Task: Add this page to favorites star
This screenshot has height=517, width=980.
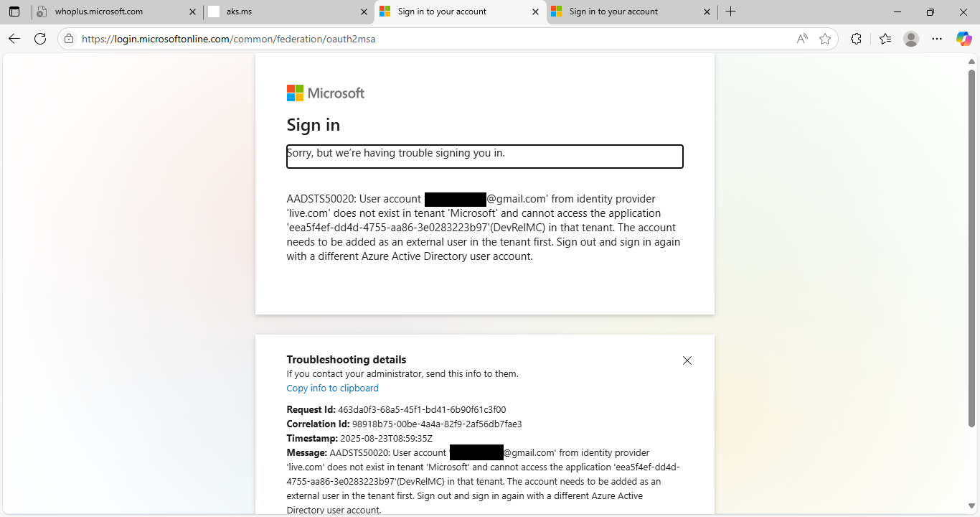Action: 825,39
